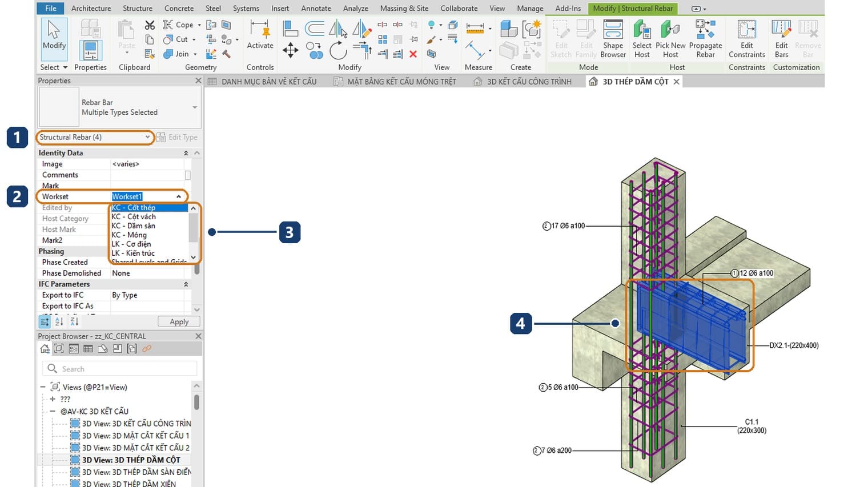This screenshot has width=868, height=487.
Task: Select the Rotate tool
Action: pos(338,51)
